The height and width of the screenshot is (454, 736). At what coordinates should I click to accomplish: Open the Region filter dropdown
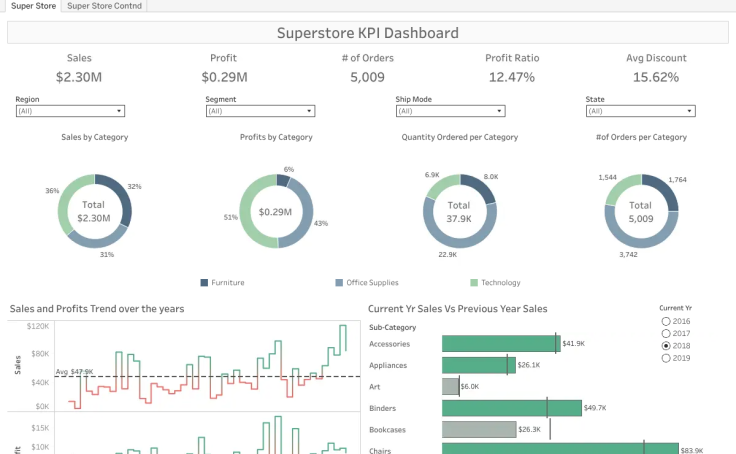coord(70,111)
